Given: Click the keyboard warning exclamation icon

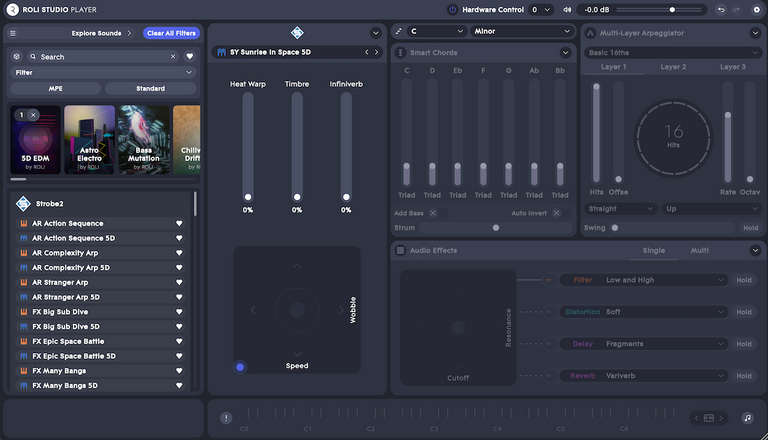Looking at the screenshot, I should click(x=226, y=418).
